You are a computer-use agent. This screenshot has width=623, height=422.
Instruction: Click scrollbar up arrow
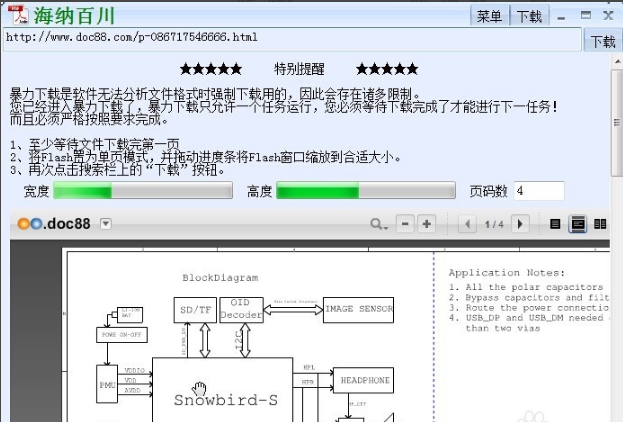[617, 62]
